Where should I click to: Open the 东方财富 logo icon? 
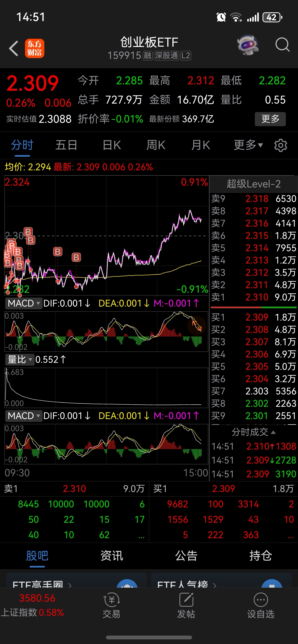tap(35, 48)
